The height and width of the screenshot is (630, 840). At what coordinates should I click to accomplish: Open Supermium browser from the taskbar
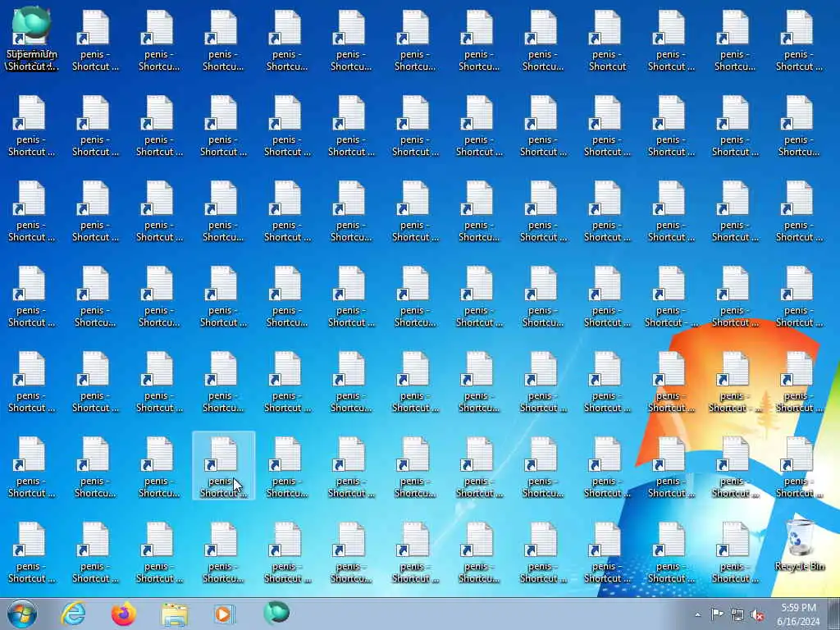coord(276,613)
